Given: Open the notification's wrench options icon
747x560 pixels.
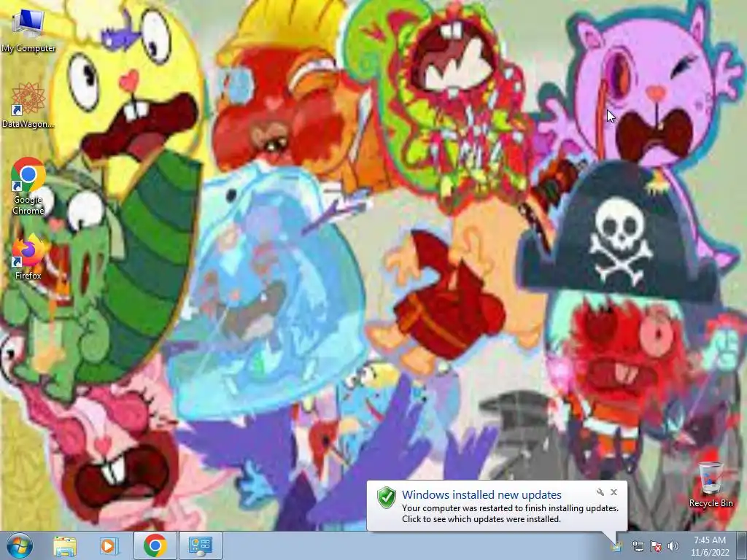Looking at the screenshot, I should (600, 492).
